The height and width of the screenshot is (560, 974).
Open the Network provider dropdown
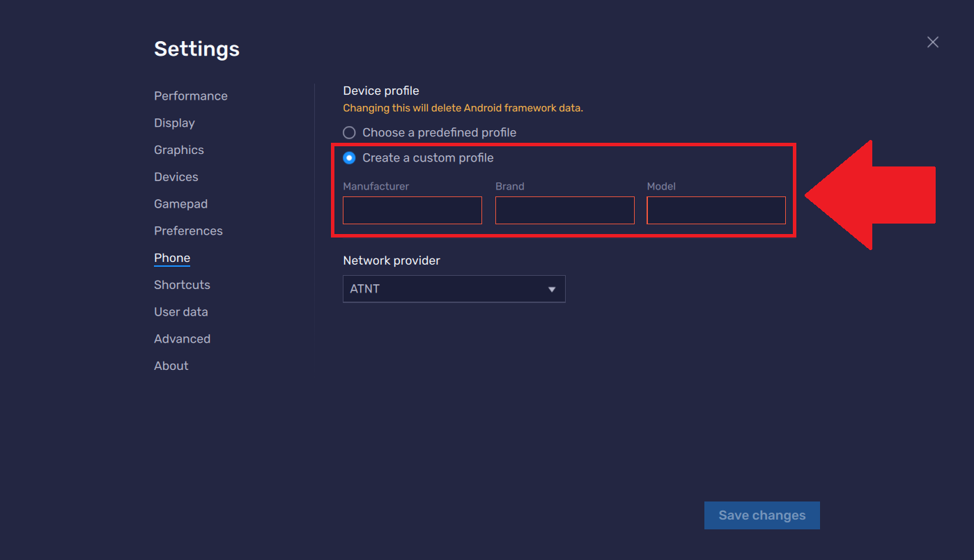click(454, 288)
